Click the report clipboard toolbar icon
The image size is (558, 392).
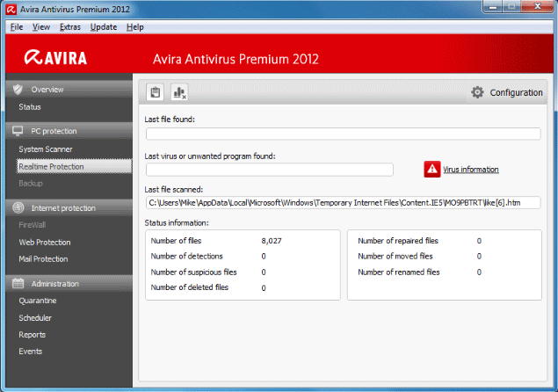click(156, 92)
